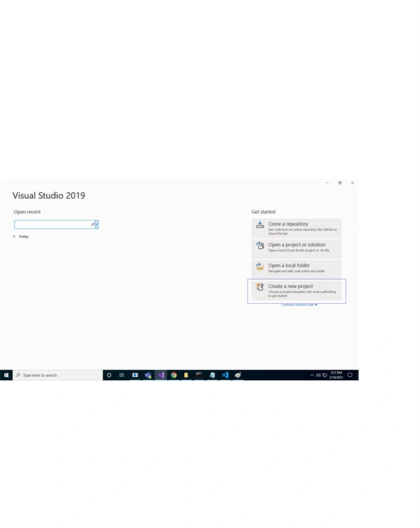Maximize the Visual Studio start window
This screenshot has height=528, width=420.
(x=340, y=183)
